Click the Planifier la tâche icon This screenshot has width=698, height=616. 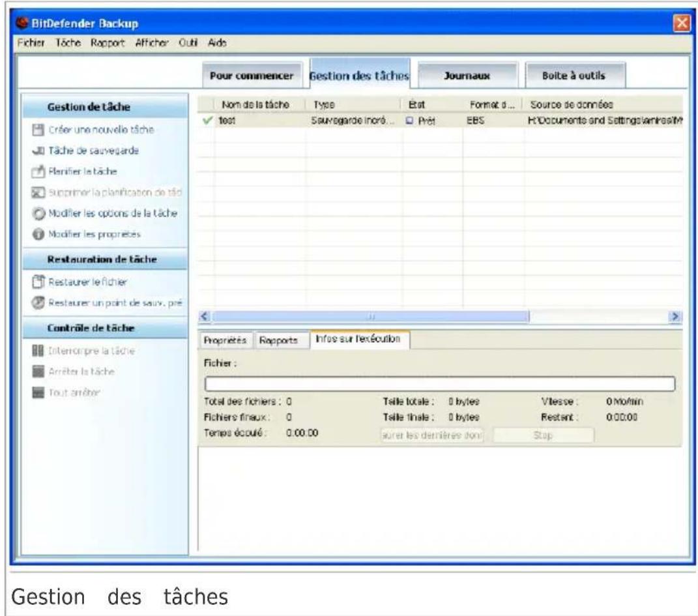[x=38, y=171]
